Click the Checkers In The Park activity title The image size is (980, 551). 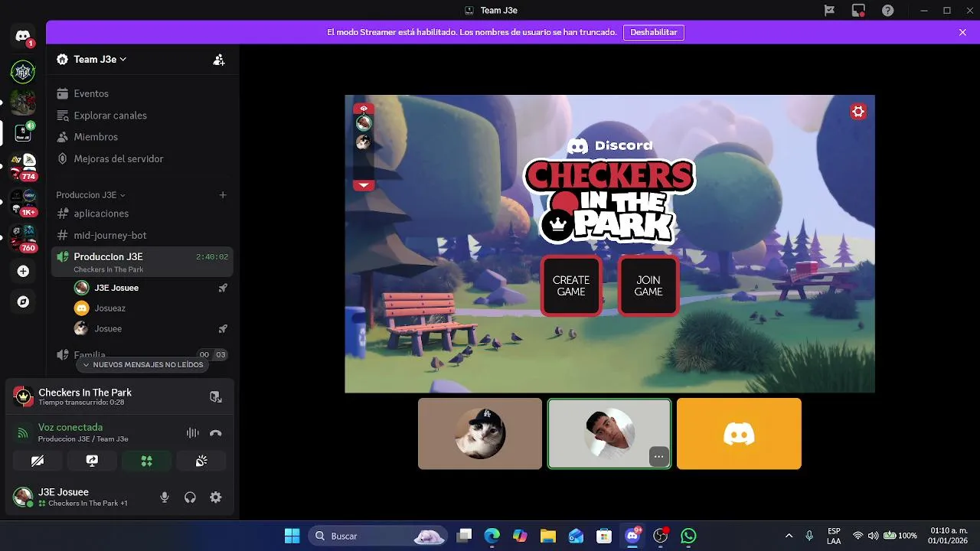point(85,393)
